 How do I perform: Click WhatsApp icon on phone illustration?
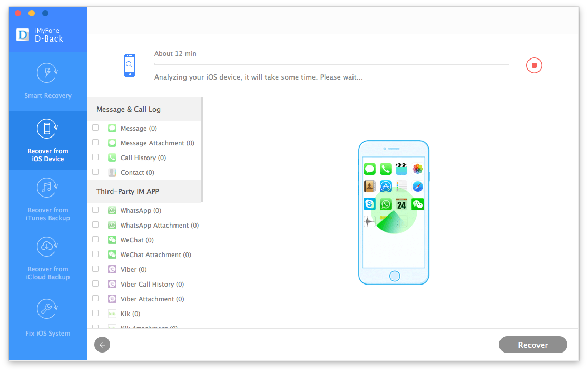386,204
